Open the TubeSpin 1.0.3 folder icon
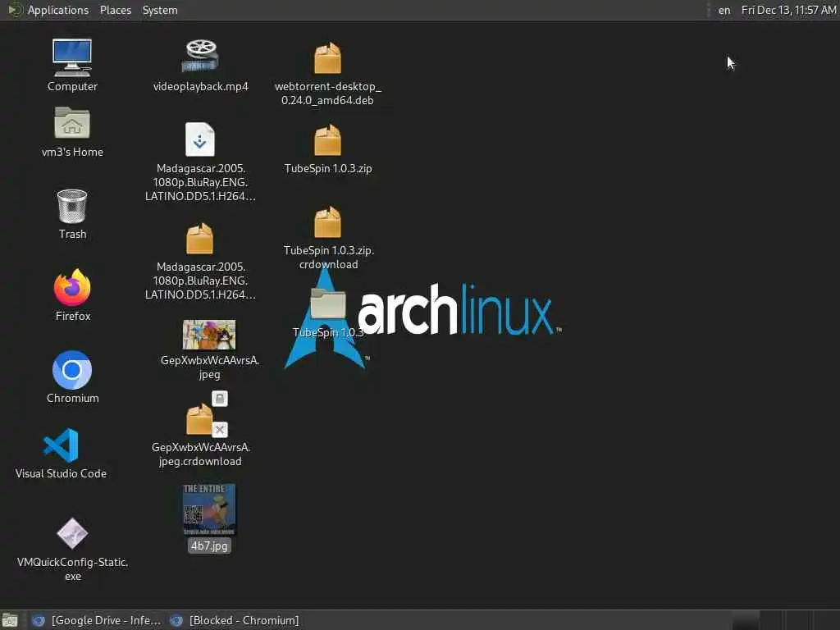The width and height of the screenshot is (840, 630). (328, 304)
